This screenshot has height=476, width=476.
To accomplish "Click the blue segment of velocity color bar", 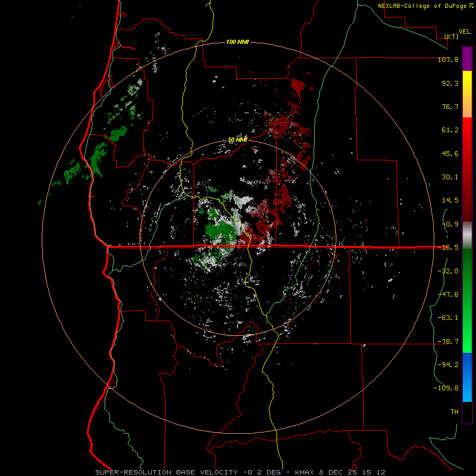I will coord(467,377).
